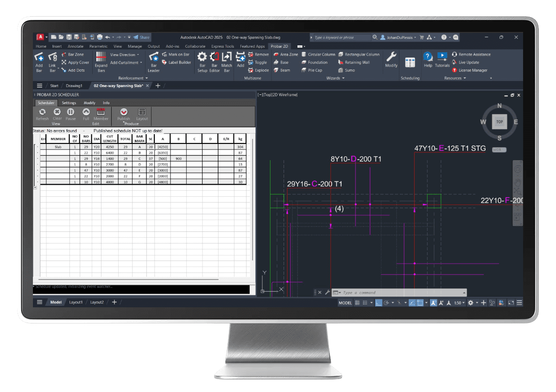The height and width of the screenshot is (392, 556).
Task: Open the 1:50 annotation scale dropdown
Action: tap(459, 303)
